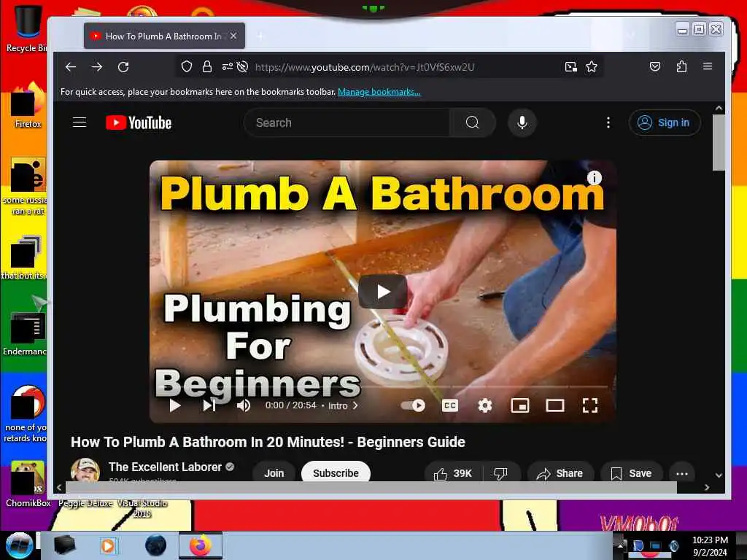The width and height of the screenshot is (747, 560).
Task: Subscribe to The Excellent Laborer
Action: coord(336,472)
